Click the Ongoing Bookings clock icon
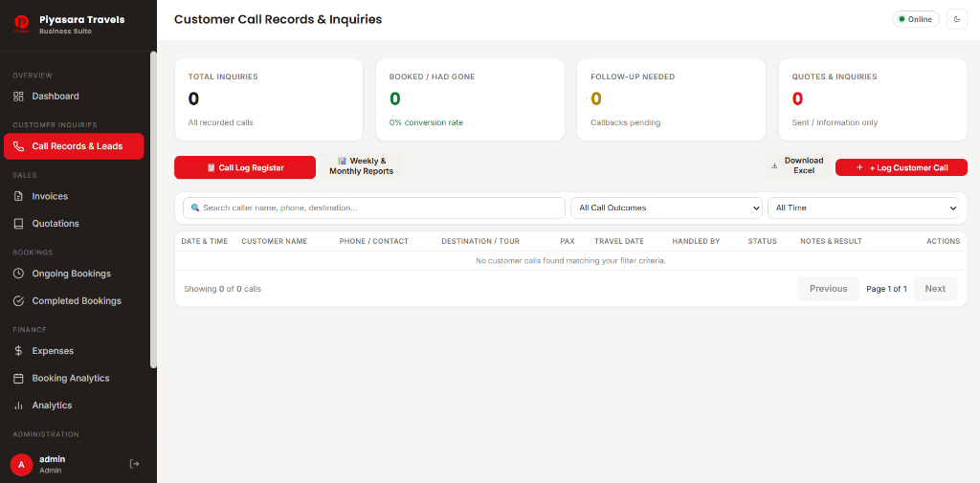 pos(19,274)
